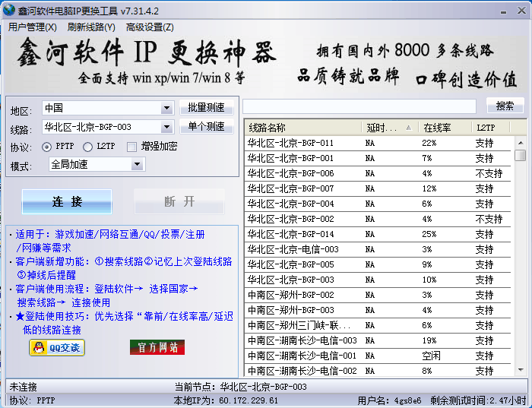Select row 华北区-北京-BGP-007
This screenshot has width=532, height=408.
point(378,188)
